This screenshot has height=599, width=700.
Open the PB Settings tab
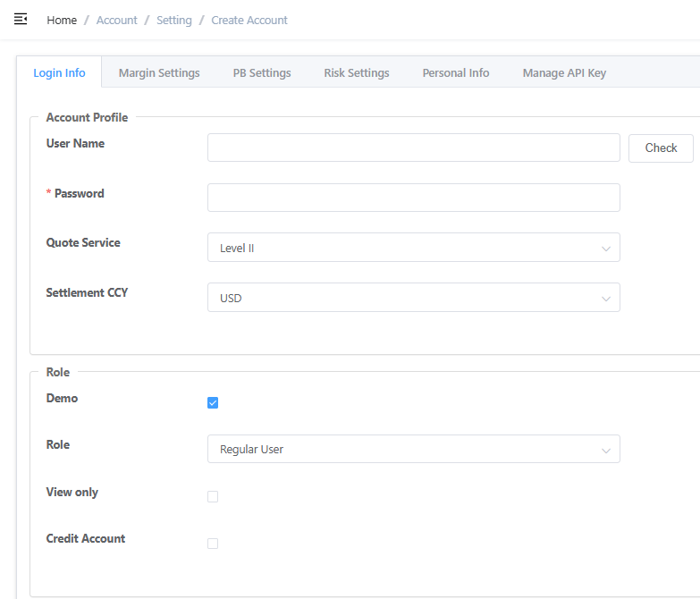coord(262,72)
